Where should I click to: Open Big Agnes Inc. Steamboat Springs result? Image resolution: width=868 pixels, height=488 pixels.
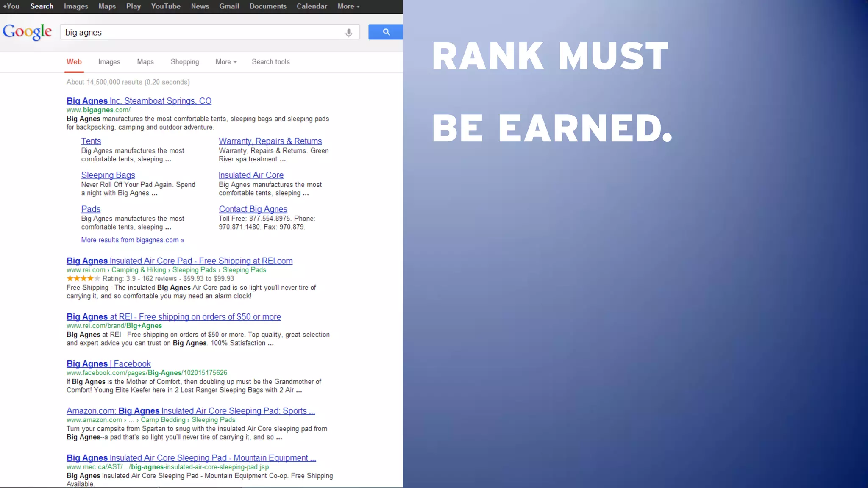click(139, 101)
